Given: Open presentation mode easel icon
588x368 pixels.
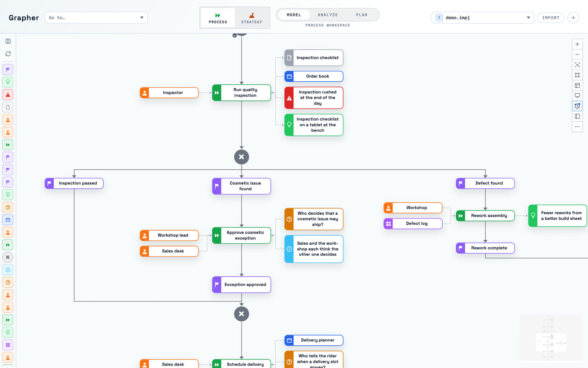Looking at the screenshot, I should pyautogui.click(x=577, y=96).
